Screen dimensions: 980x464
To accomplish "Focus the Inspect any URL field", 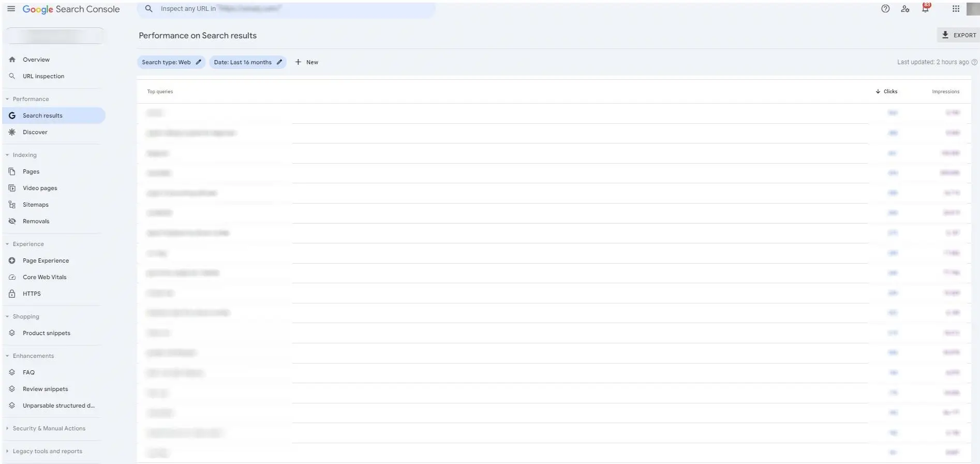I will point(286,9).
